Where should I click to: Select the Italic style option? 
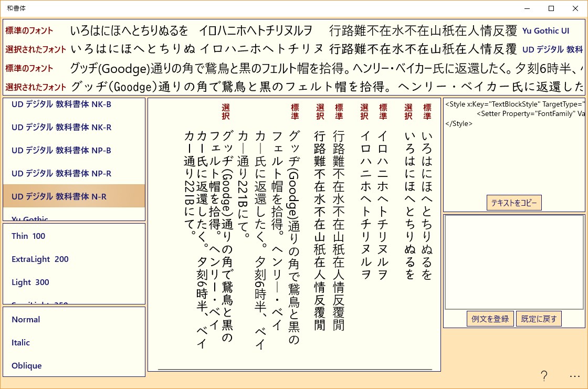pyautogui.click(x=20, y=342)
